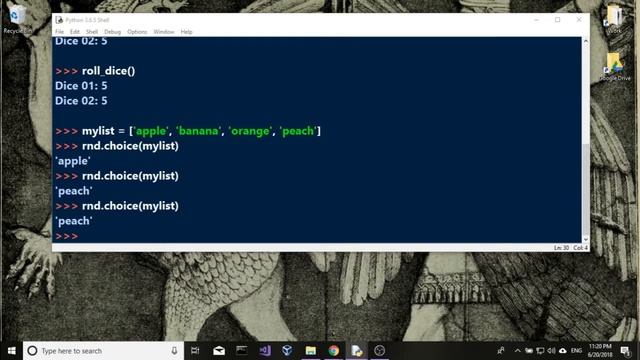Switch ENG input language indicator
The height and width of the screenshot is (360, 640).
576,351
